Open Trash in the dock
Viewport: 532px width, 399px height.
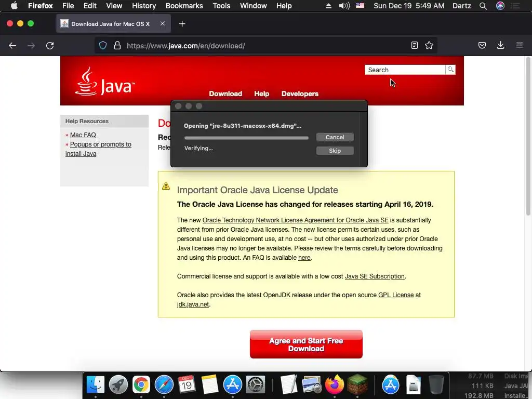point(436,384)
